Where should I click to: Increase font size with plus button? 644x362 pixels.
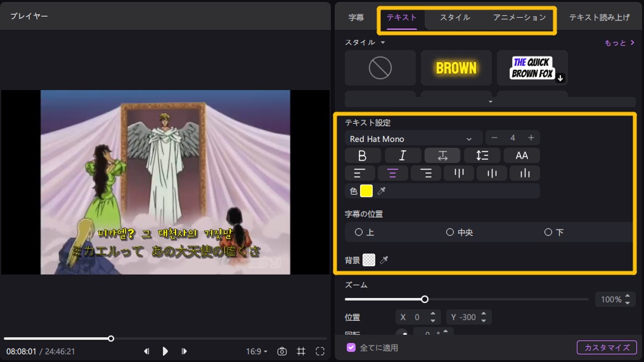coord(531,138)
